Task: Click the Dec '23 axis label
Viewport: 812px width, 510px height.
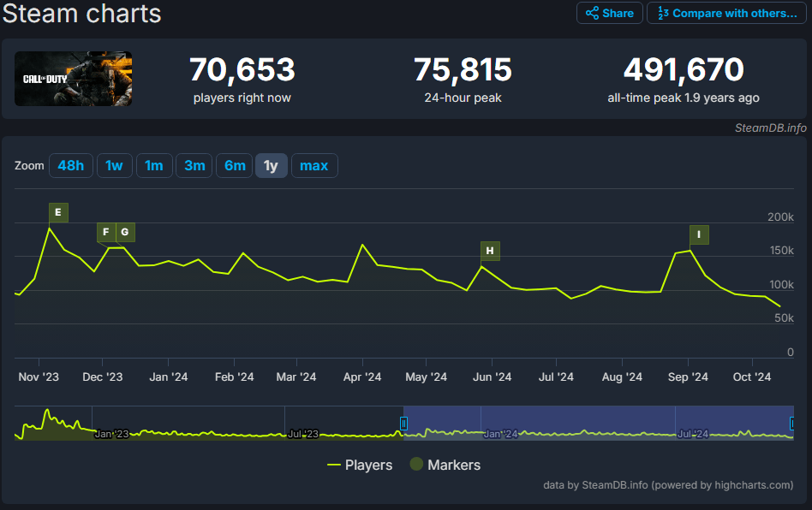Action: pyautogui.click(x=103, y=377)
